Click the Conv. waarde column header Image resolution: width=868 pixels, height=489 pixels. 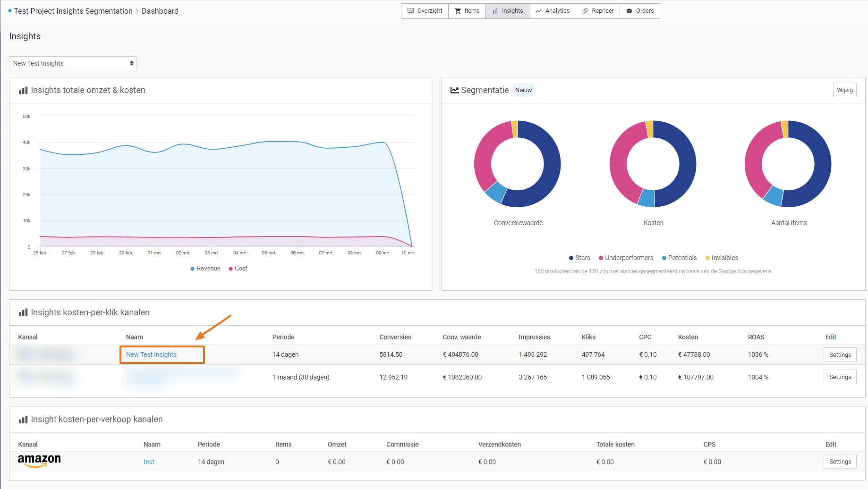coord(462,337)
